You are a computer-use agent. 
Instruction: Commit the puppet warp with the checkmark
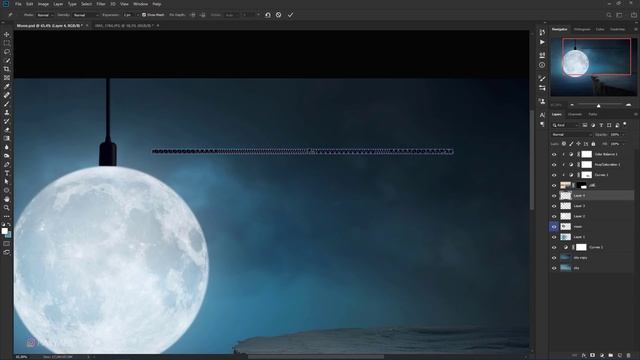(x=290, y=15)
